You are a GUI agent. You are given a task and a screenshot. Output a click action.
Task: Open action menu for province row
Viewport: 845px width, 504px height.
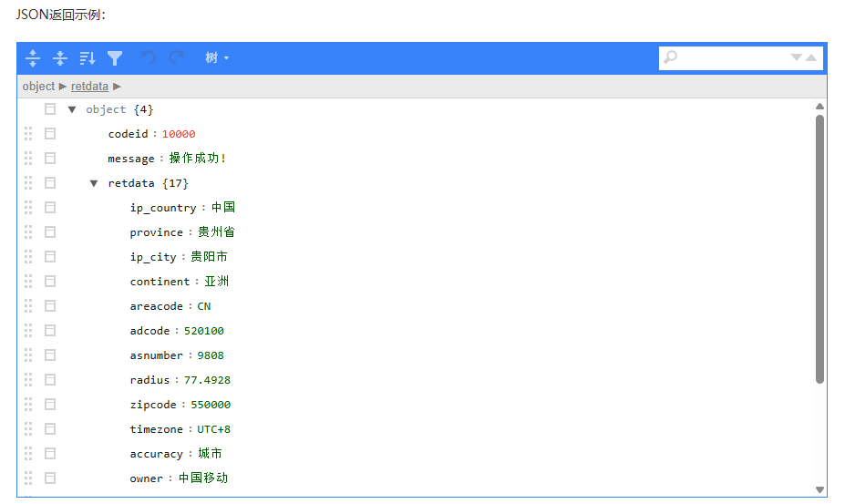(50, 232)
